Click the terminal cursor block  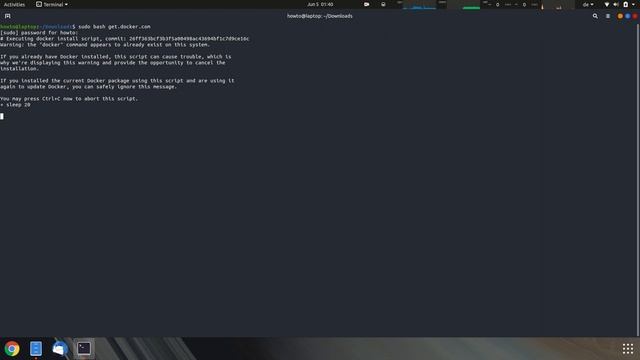click(2, 116)
